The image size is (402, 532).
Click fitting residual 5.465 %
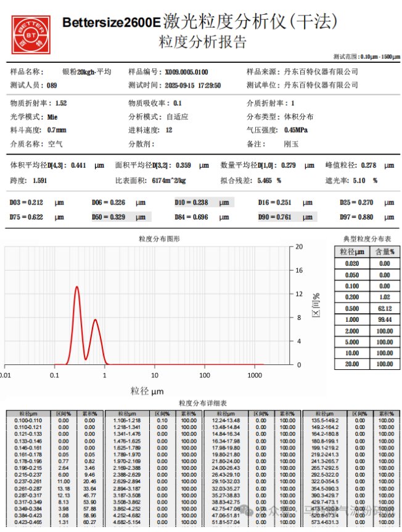click(x=269, y=181)
